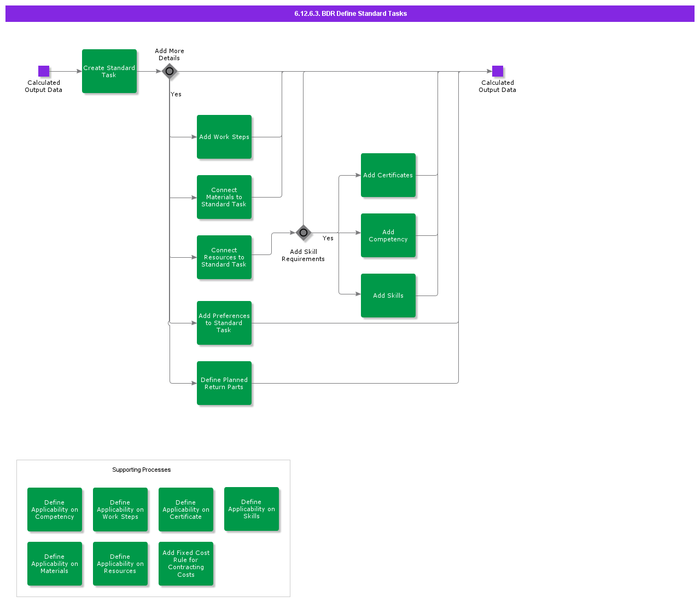Click the Add Competency node
700x602 pixels.
[388, 235]
